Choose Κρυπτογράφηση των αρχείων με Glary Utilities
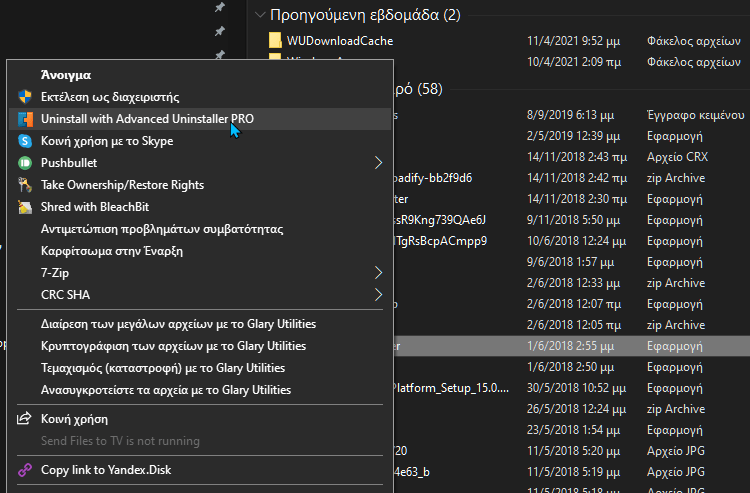This screenshot has width=750, height=493. (173, 346)
